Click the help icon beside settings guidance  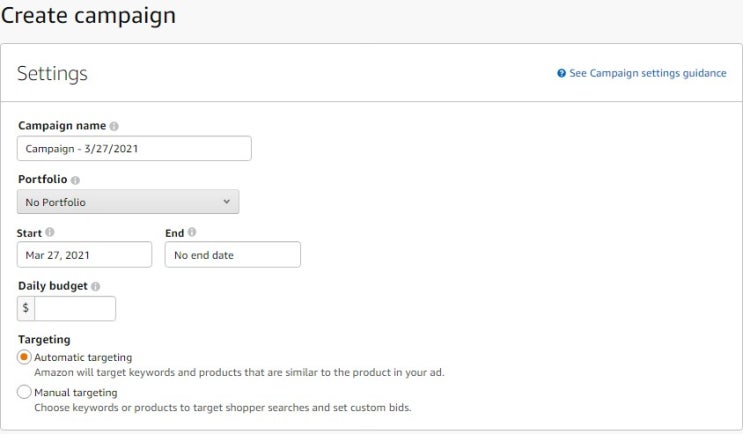(x=562, y=73)
